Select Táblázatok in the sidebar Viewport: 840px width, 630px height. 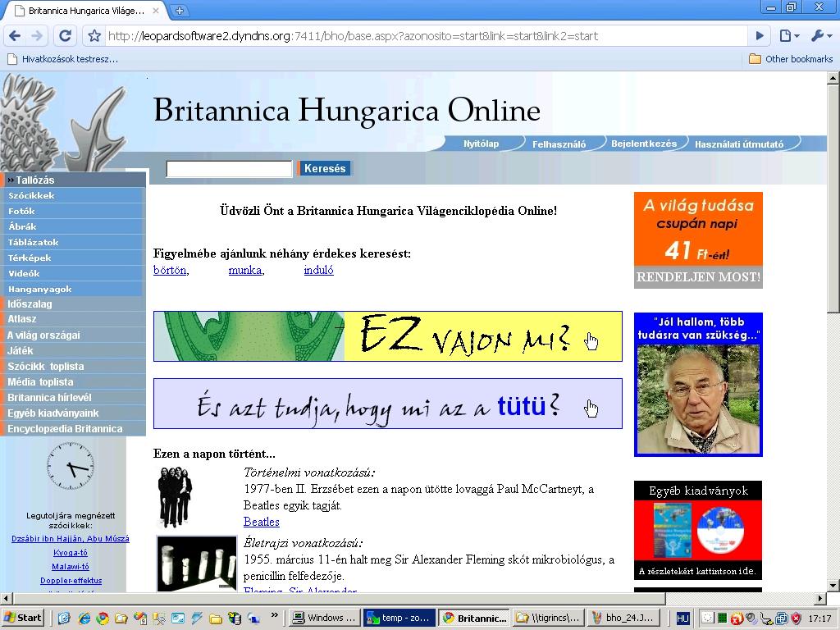click(73, 242)
